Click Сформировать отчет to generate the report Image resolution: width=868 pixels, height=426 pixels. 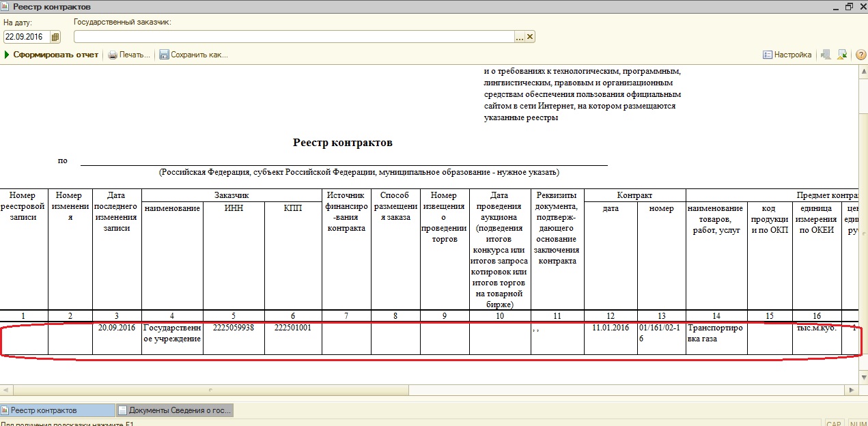pos(52,55)
